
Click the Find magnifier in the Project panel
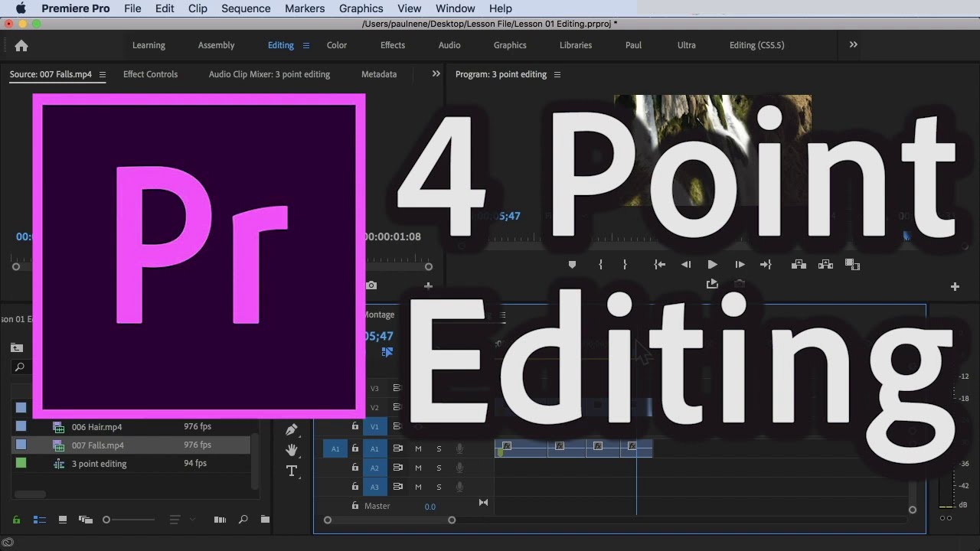click(x=243, y=520)
